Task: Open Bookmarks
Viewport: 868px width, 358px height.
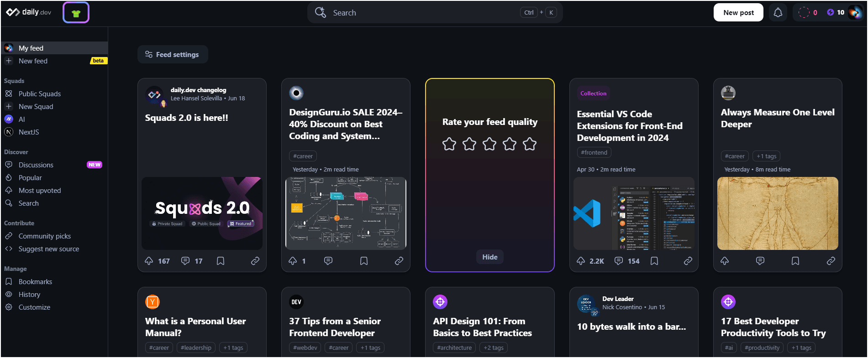Action: click(x=54, y=281)
